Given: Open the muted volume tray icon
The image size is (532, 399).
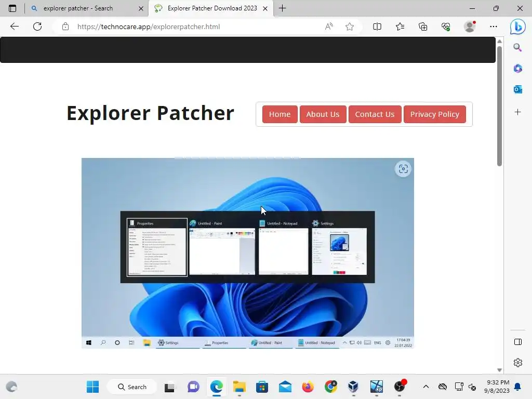Looking at the screenshot, I should coord(472,387).
